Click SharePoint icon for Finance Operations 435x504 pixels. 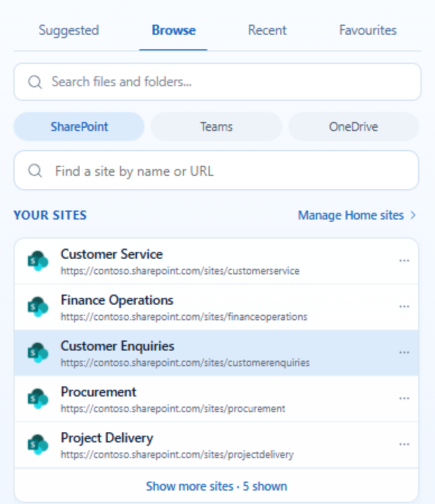pos(38,307)
